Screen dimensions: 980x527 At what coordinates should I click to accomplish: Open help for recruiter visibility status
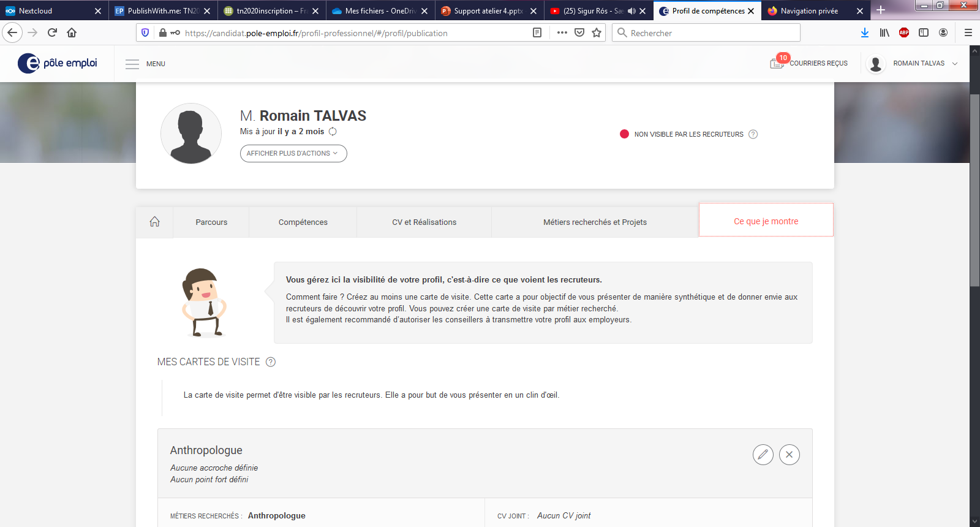click(x=753, y=134)
